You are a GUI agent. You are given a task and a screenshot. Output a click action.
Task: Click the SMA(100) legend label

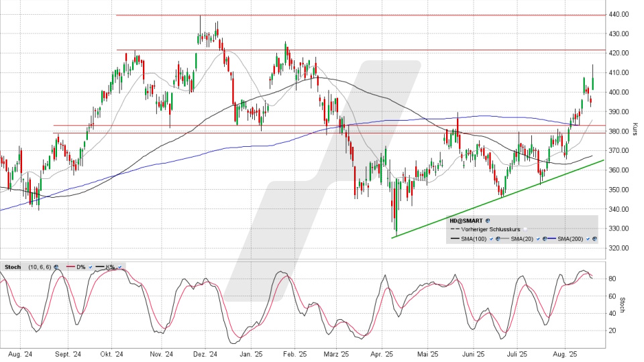[474, 239]
